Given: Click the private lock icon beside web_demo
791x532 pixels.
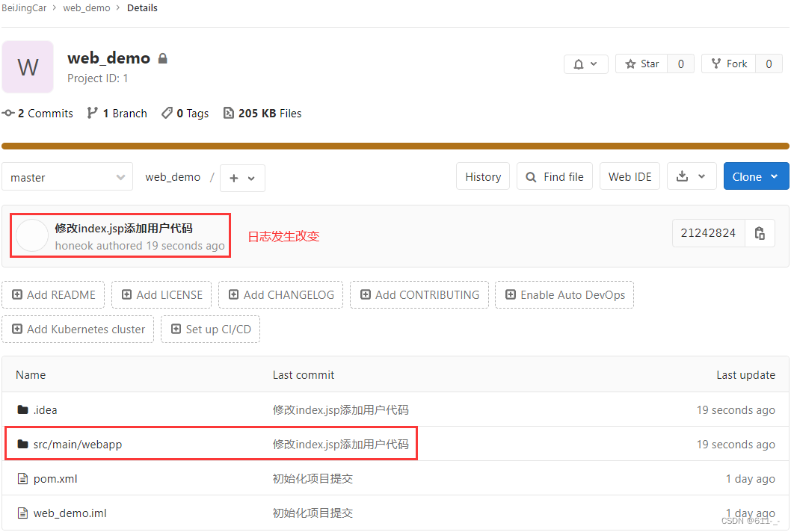Looking at the screenshot, I should [162, 58].
